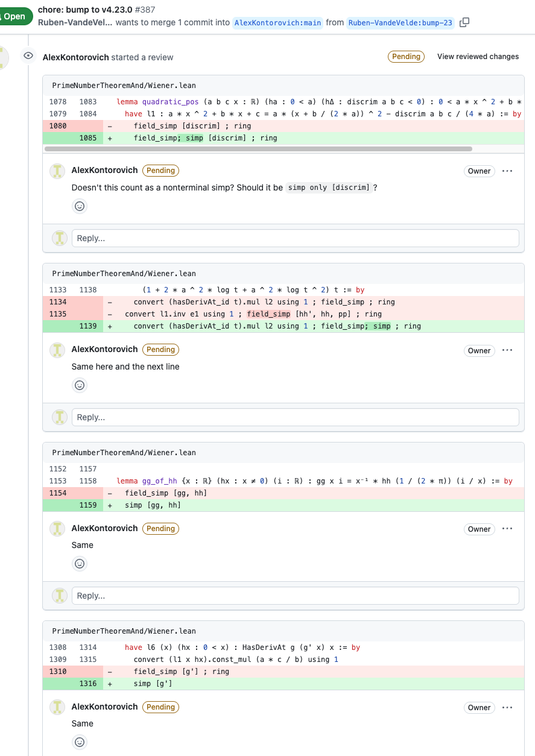Add emoji reaction to nonterminal simp comment
Screen dimensions: 535x756
point(80,206)
